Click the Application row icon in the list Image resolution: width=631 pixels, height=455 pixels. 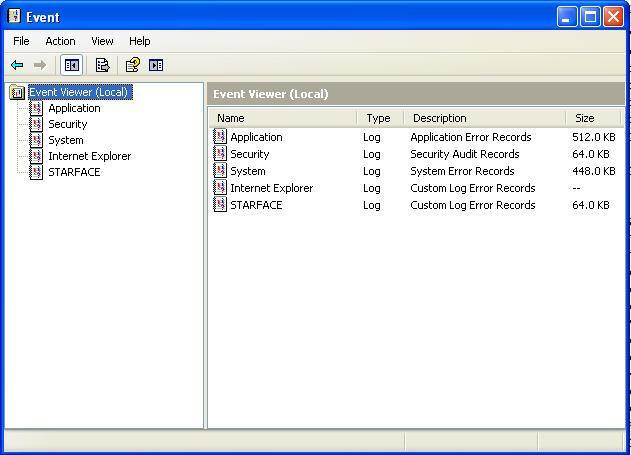(x=220, y=137)
